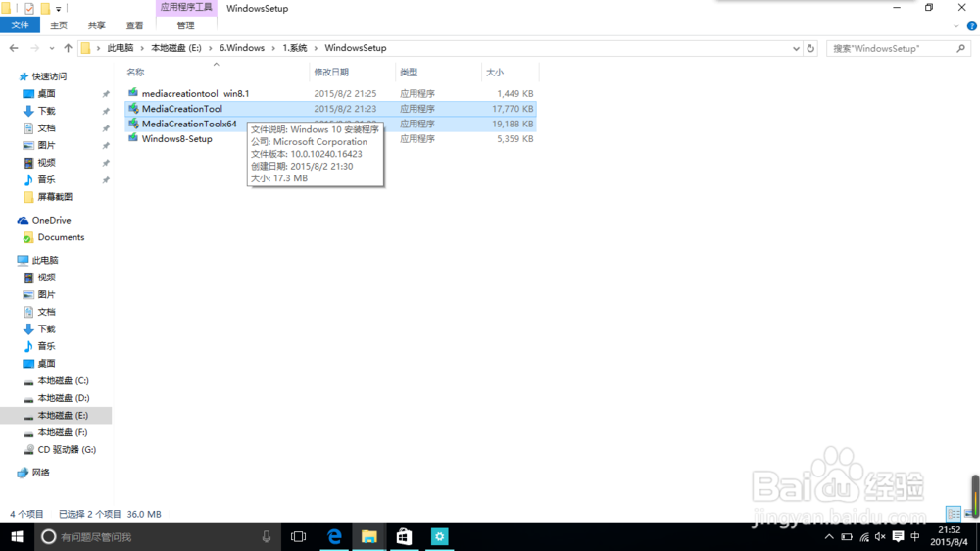The width and height of the screenshot is (980, 551).
Task: Select the 应用程序工具 contextual tab
Action: coord(185,8)
